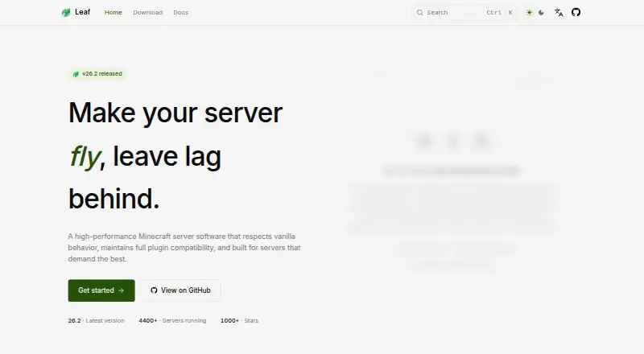Select the '26.2 · Latest version' stat text
644x354 pixels.
click(x=96, y=321)
